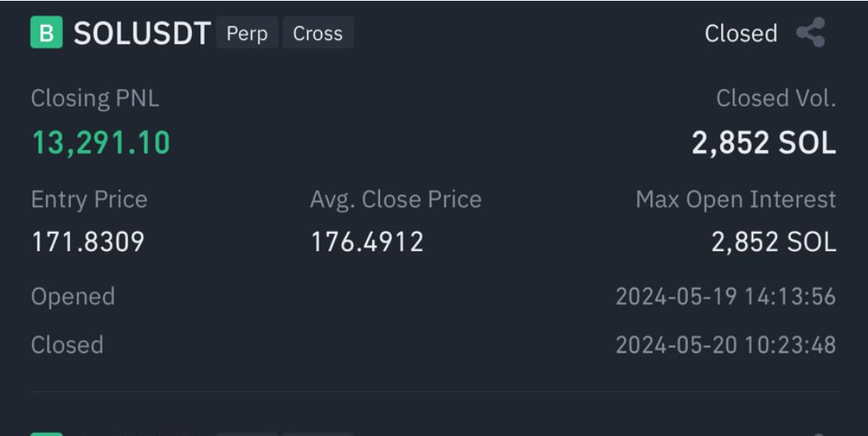Tap the 176.4912 close price value
This screenshot has width=868, height=436.
[367, 242]
